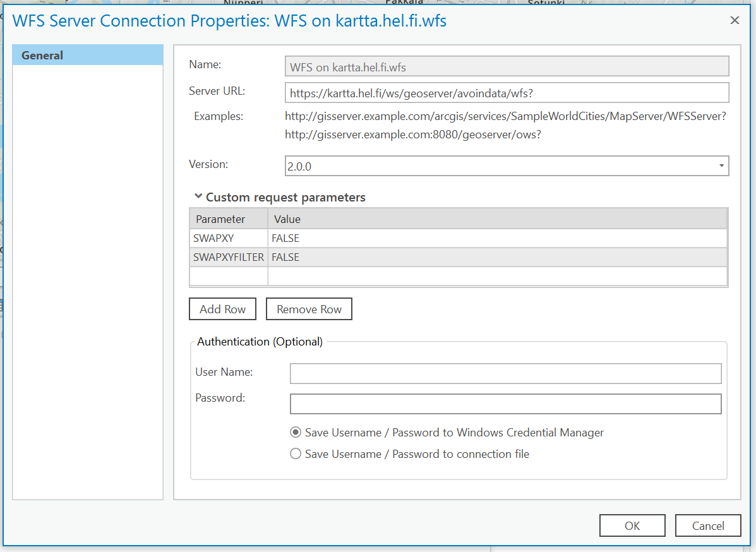
Task: Select the FALSE value for SWAPXY
Action: pos(284,238)
